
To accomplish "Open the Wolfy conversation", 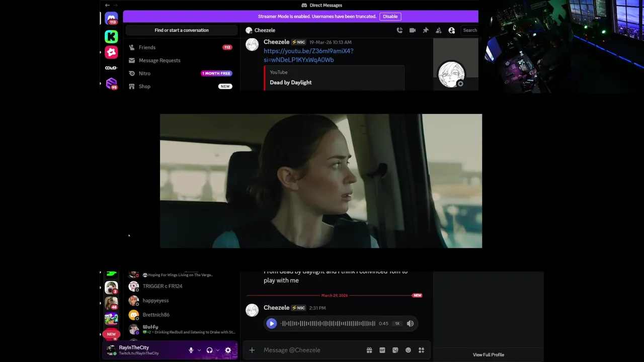I will 181,329.
